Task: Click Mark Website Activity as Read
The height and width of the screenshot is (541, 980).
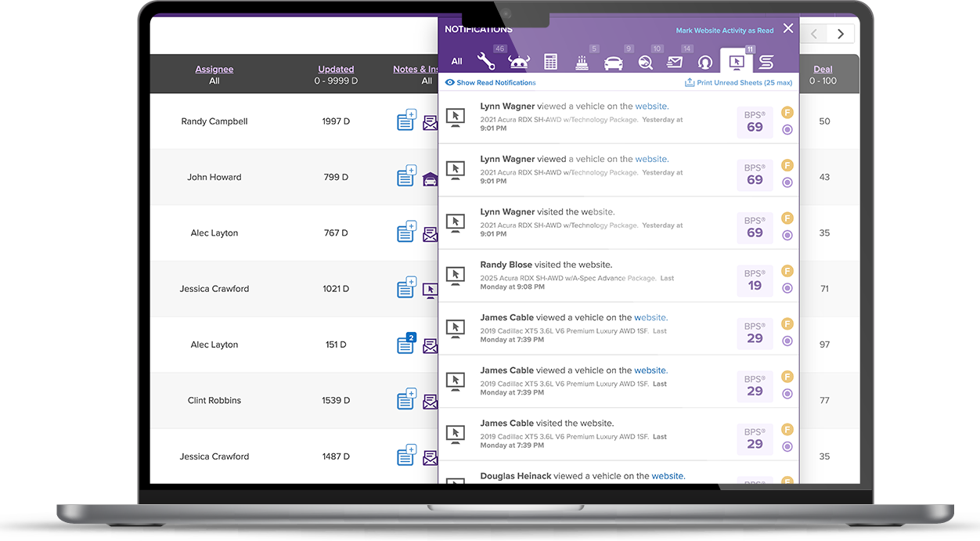Action: [724, 31]
